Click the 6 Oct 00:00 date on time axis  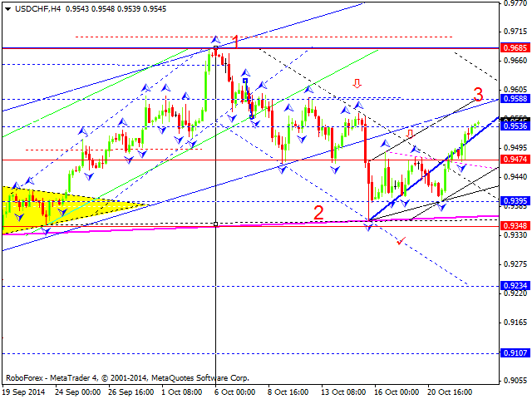tap(234, 391)
